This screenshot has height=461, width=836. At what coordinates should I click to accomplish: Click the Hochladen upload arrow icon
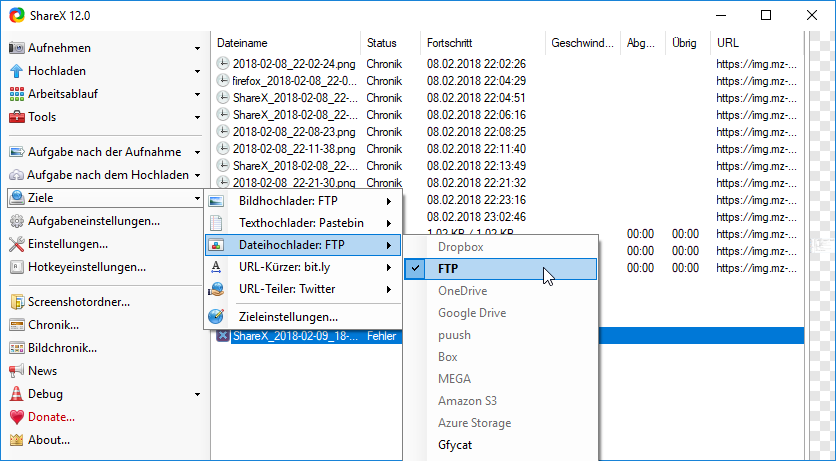click(17, 71)
